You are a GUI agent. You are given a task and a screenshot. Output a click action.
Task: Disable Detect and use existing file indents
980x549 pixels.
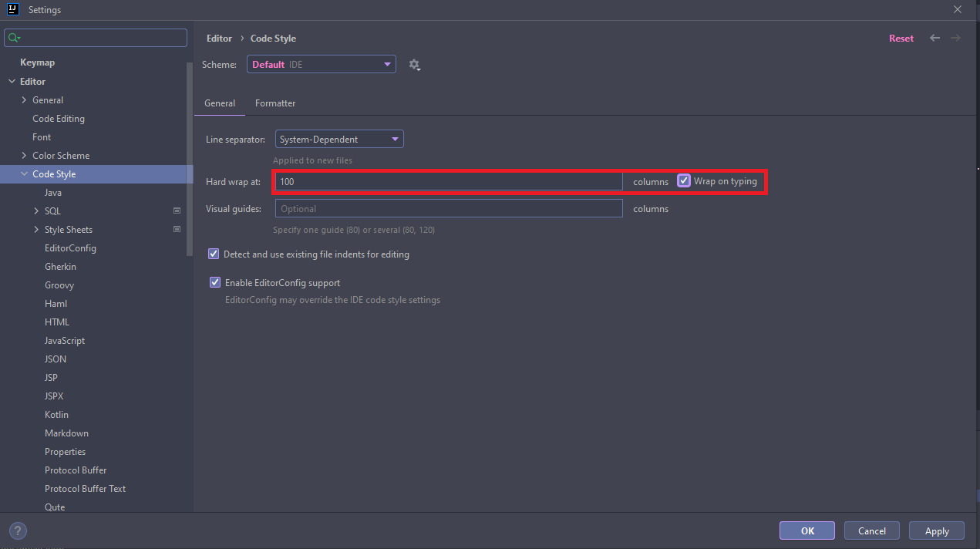214,254
